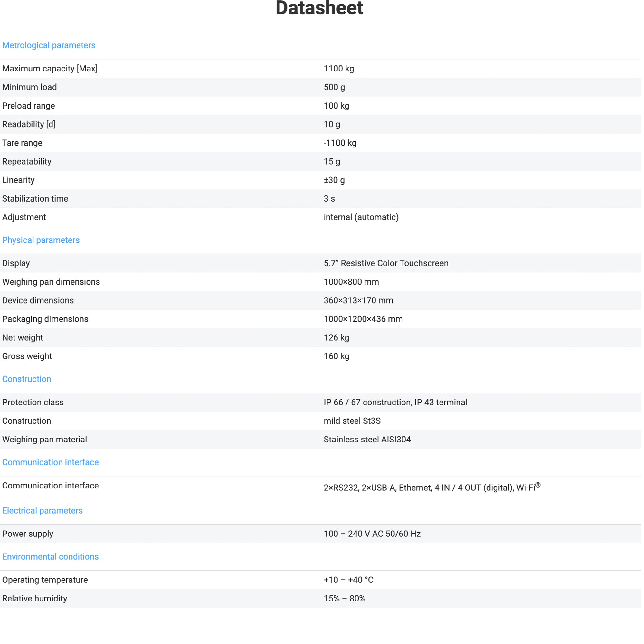Click the 15% – 80% relative humidity value
Viewport: 644px width, 644px height.
344,598
